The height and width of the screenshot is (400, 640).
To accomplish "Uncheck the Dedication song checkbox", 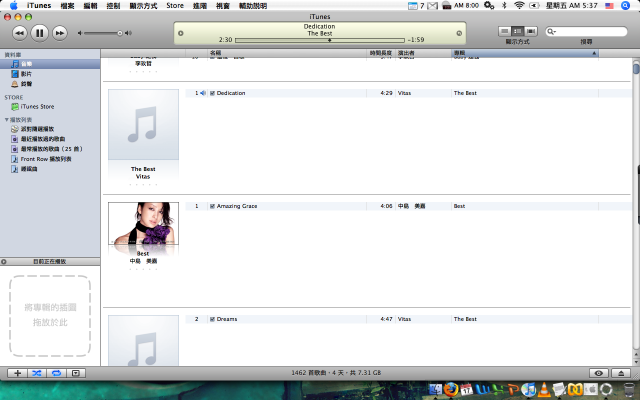I will click(x=212, y=93).
